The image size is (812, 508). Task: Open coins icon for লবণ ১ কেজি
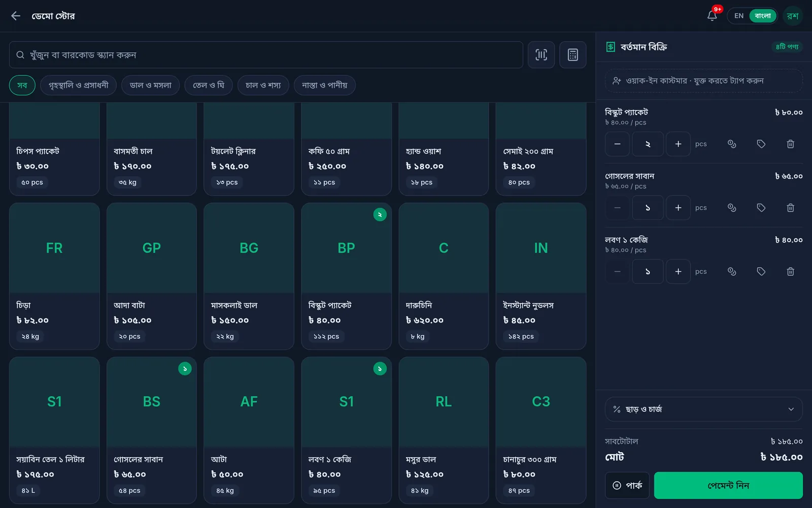pyautogui.click(x=732, y=272)
